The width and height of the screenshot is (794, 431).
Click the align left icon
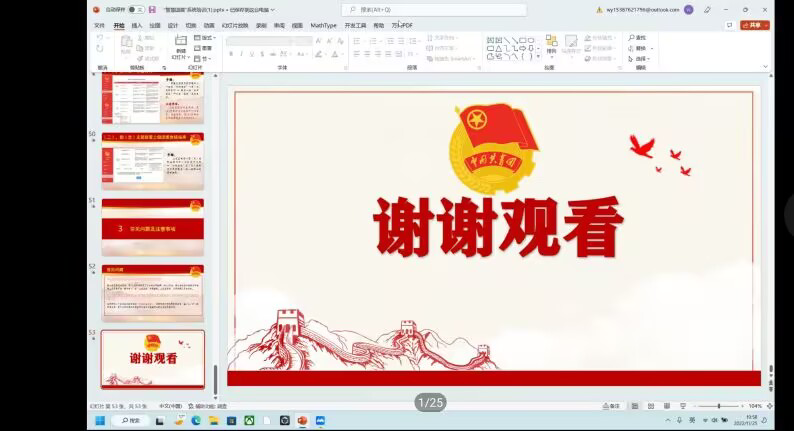(x=356, y=54)
